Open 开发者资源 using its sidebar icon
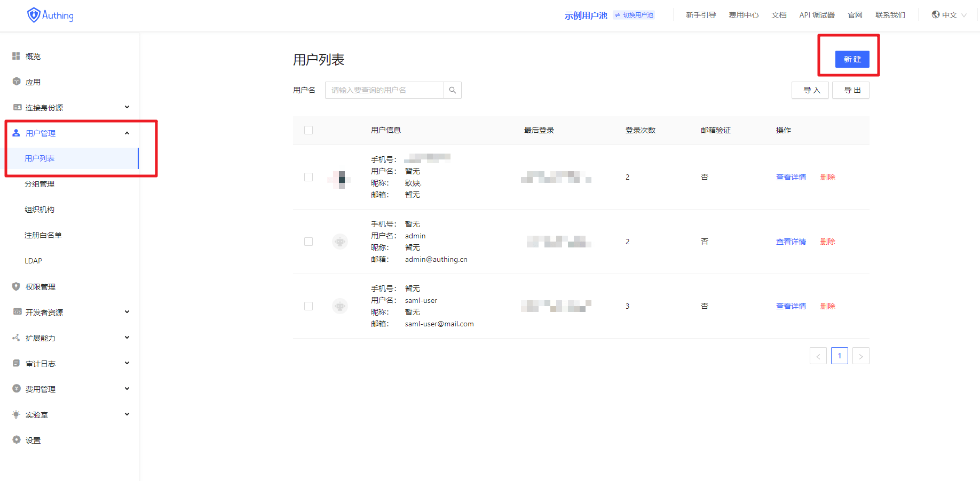 (x=17, y=311)
